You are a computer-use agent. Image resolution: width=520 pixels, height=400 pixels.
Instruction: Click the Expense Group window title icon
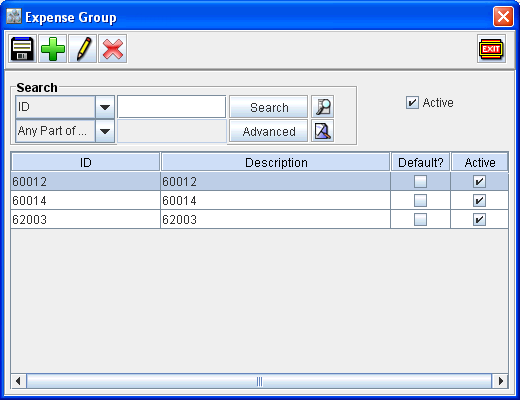pos(14,16)
